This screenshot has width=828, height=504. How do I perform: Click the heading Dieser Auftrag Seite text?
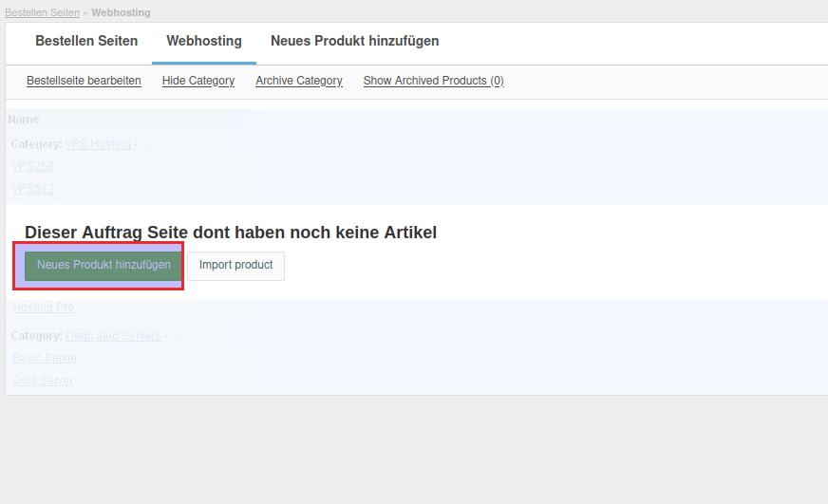[x=231, y=233]
